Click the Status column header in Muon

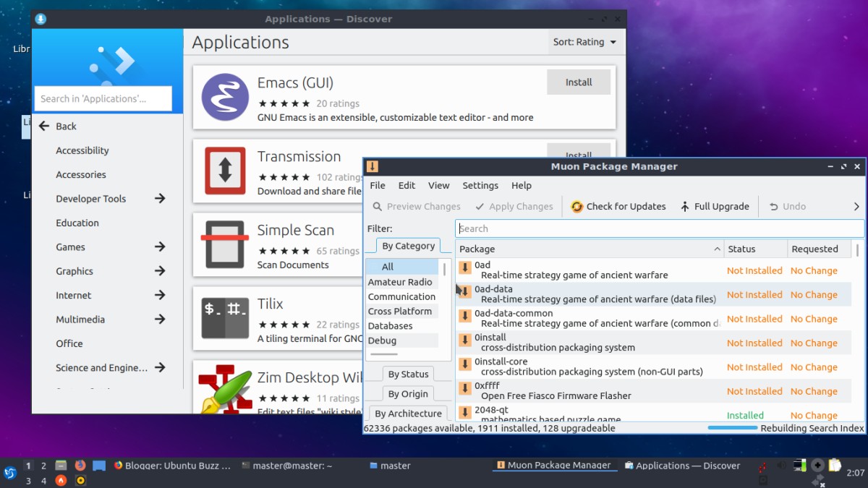[x=755, y=249]
